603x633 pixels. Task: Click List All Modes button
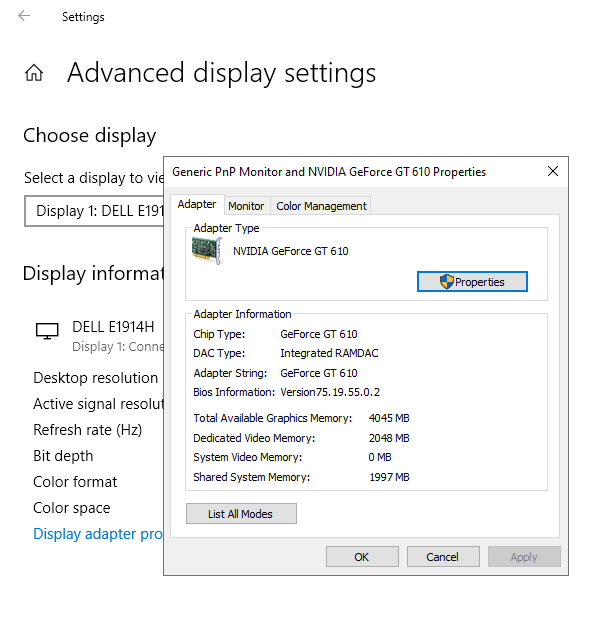coord(241,514)
